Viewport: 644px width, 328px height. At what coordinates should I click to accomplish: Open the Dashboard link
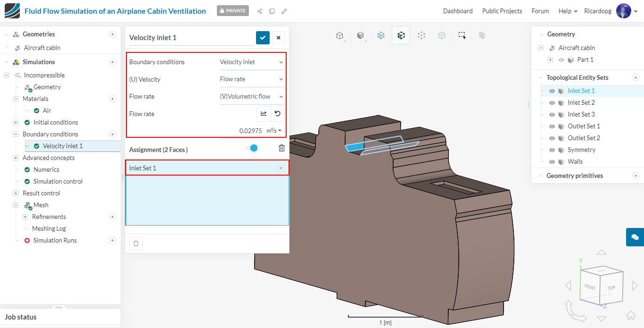pos(457,11)
